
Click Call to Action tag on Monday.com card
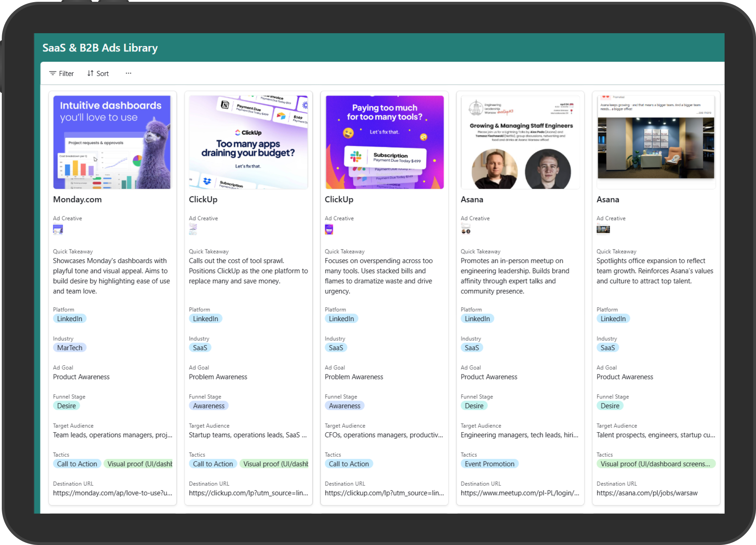(77, 464)
